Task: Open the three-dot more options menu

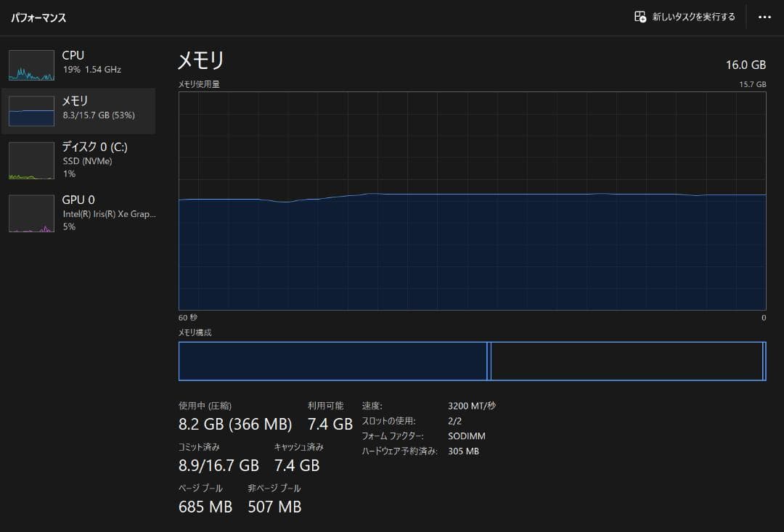Action: pos(764,17)
